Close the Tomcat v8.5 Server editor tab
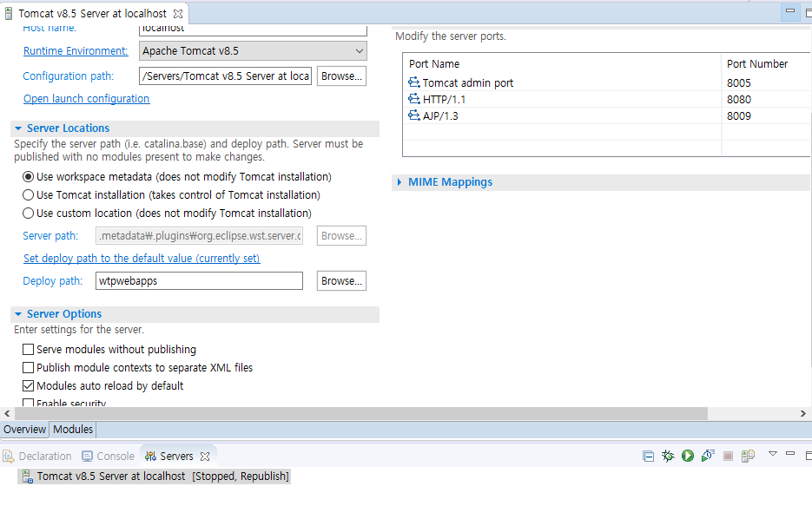The width and height of the screenshot is (812, 506). (x=178, y=14)
